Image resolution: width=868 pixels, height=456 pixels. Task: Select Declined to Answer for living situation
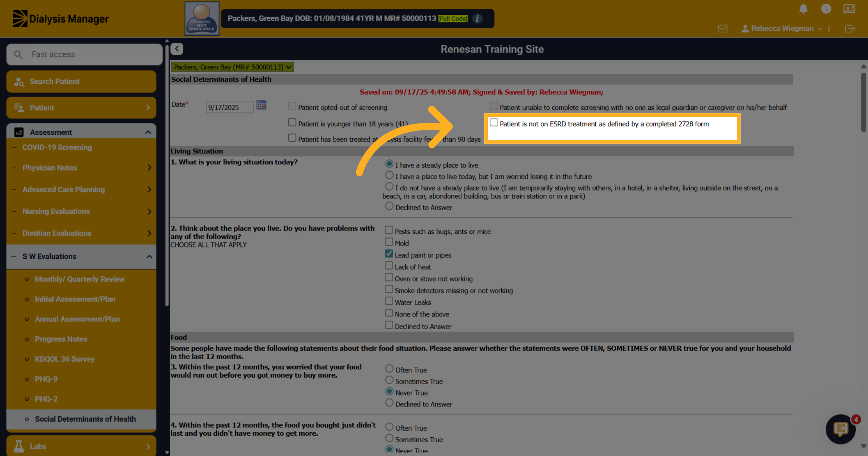tap(389, 206)
